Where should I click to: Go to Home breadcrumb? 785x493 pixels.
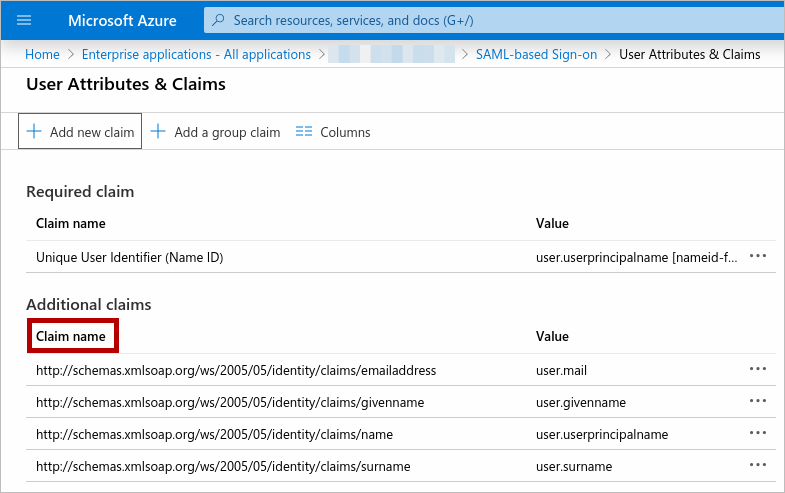tap(42, 54)
